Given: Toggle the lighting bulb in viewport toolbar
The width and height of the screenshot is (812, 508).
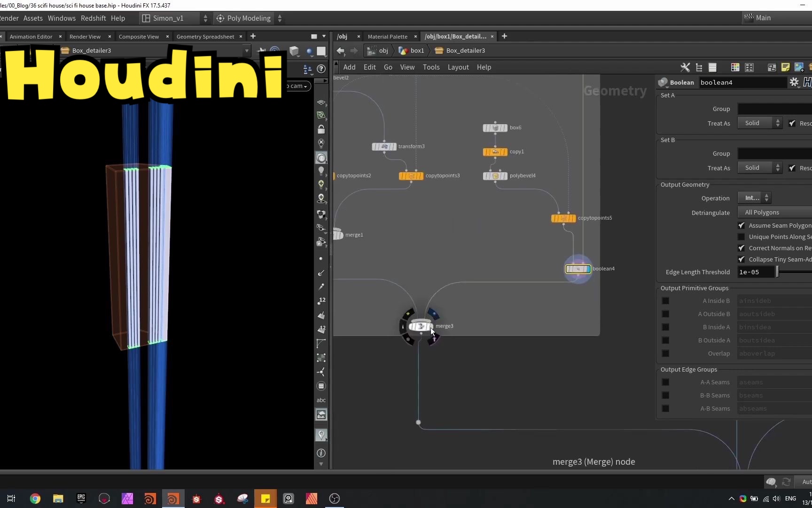Looking at the screenshot, I should pos(321,171).
